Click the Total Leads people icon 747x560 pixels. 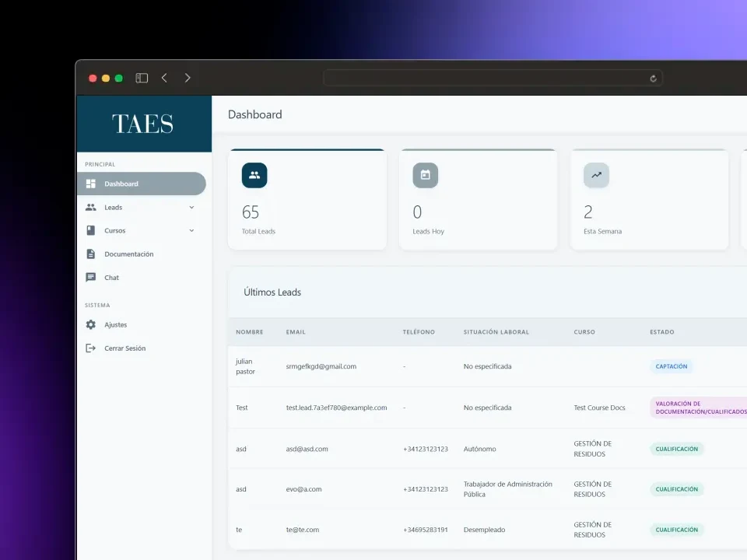[x=254, y=175]
